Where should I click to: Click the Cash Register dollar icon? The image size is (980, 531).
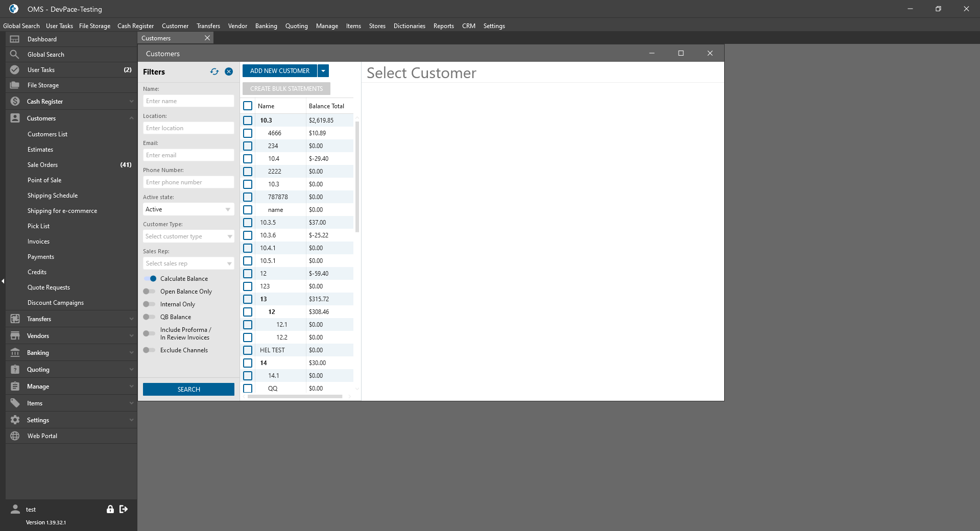tap(15, 102)
